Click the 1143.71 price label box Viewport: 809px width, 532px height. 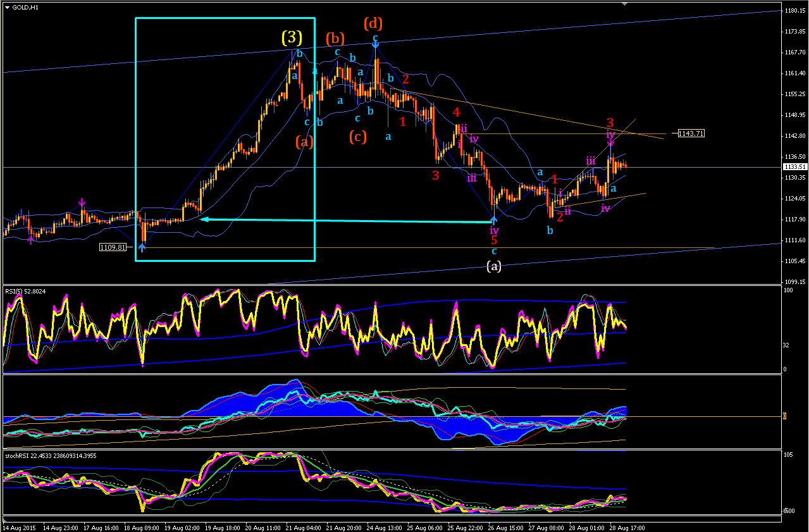[x=691, y=133]
